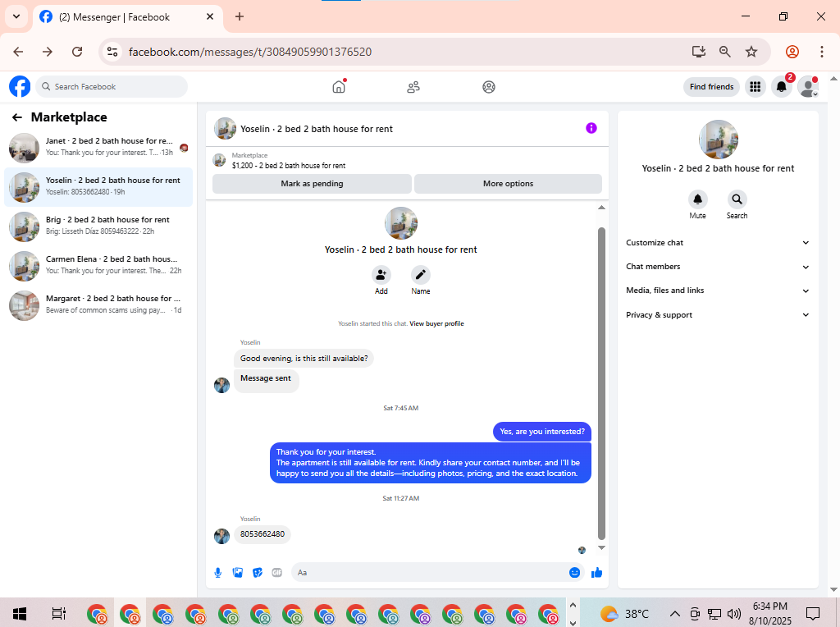Viewport: 840px width, 627px height.
Task: Open the Friends icon in top navigation
Action: tap(413, 87)
